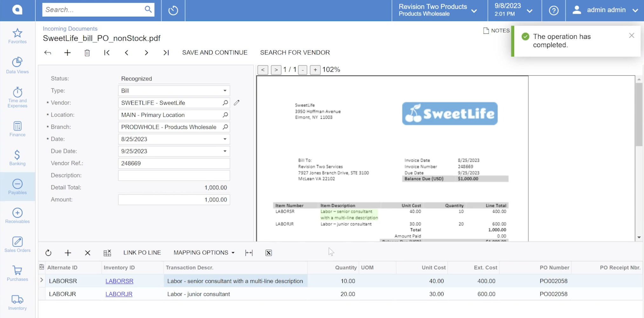The height and width of the screenshot is (318, 644).
Task: Go to previous PDF page button
Action: coord(263,70)
